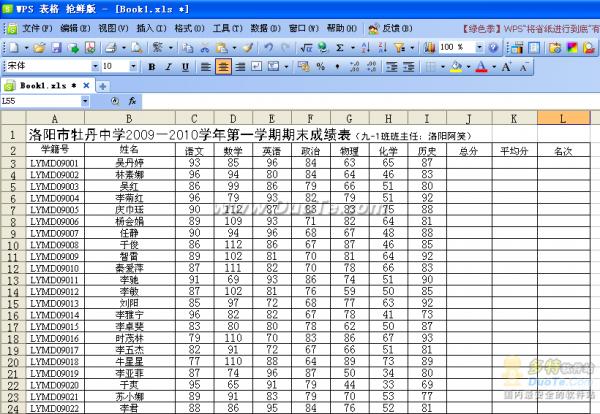Open the 文件 (File) menu
This screenshot has width=600, height=414.
tap(33, 28)
